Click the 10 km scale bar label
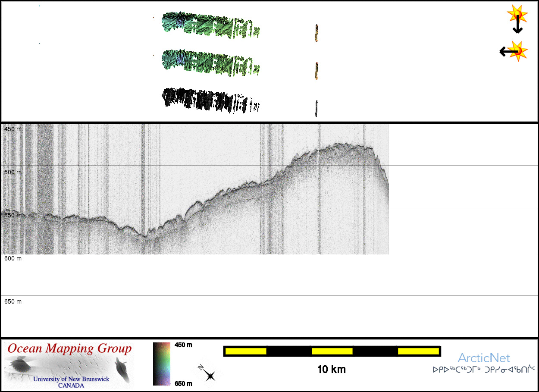The height and width of the screenshot is (392, 539). 331,370
